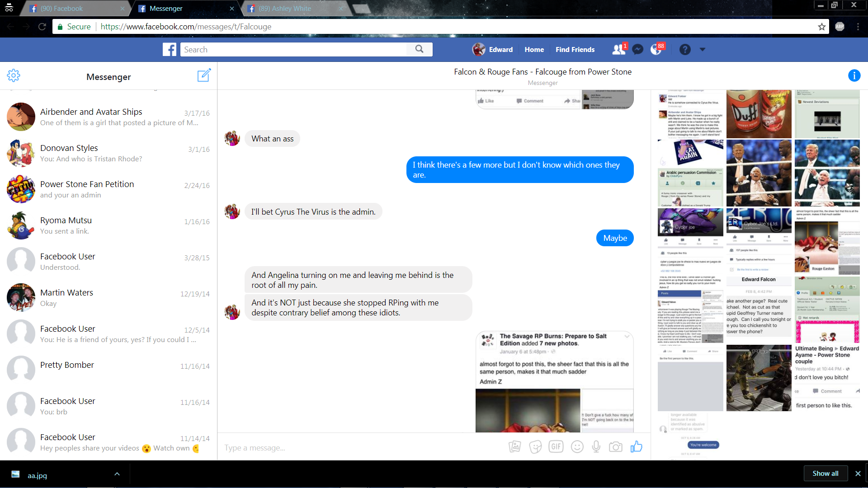Click the Cyrus The Virus message bubble
The width and height of the screenshot is (868, 488).
(313, 212)
